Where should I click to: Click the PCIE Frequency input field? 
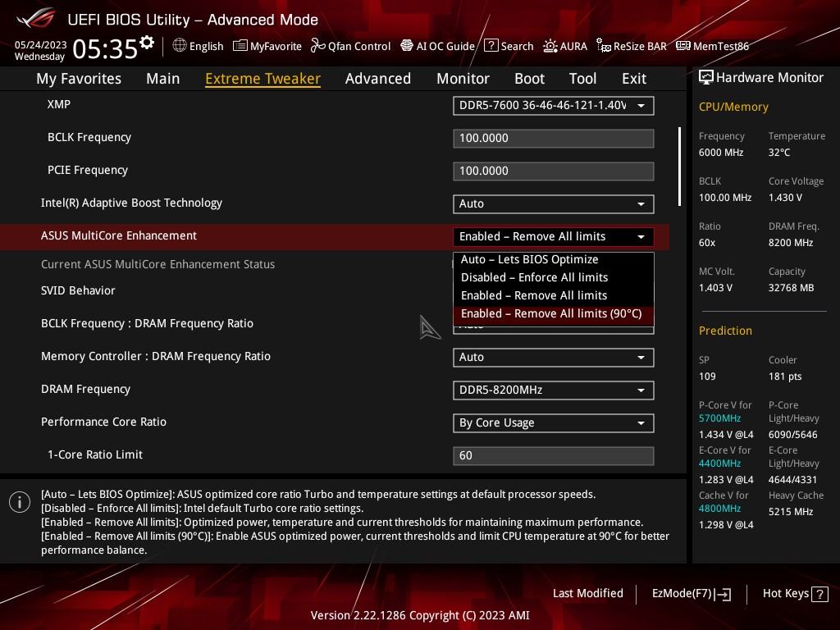click(553, 171)
